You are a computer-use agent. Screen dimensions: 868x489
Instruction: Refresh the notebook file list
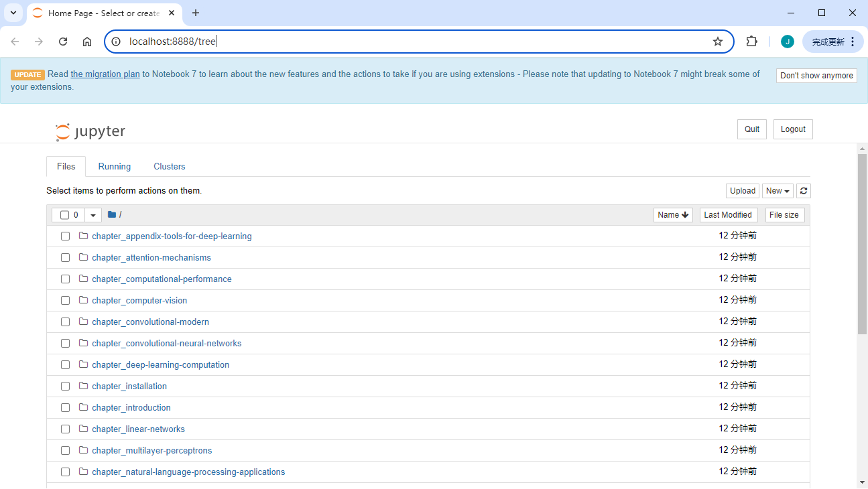(x=804, y=191)
